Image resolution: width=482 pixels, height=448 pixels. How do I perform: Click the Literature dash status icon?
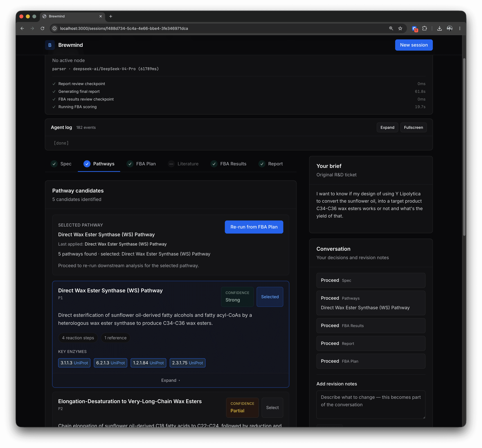[x=171, y=164]
